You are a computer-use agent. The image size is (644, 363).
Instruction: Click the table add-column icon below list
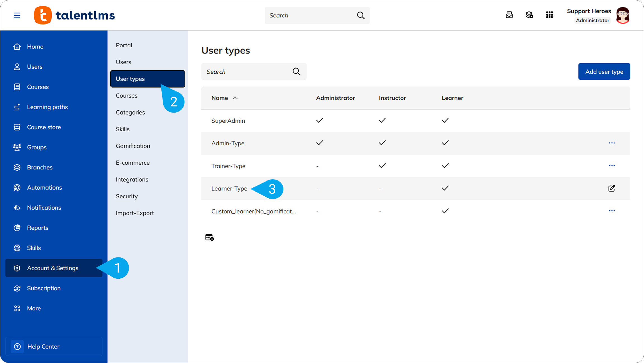(210, 238)
